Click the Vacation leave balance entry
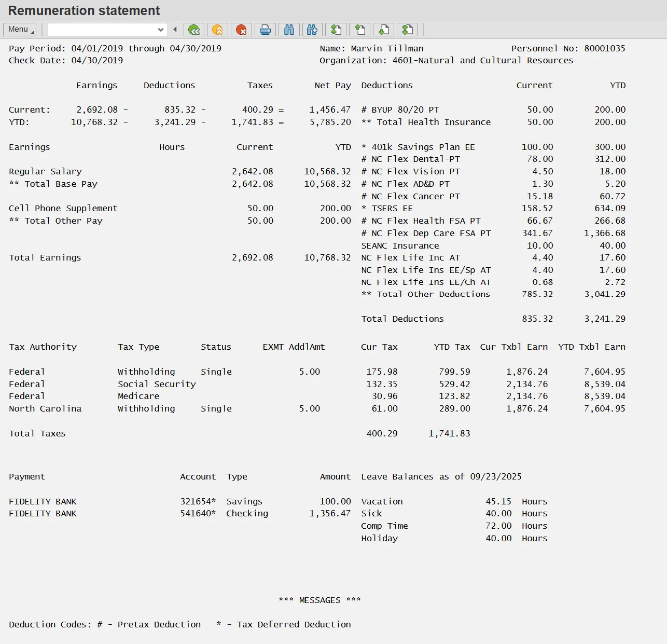The image size is (667, 644). pyautogui.click(x=382, y=501)
